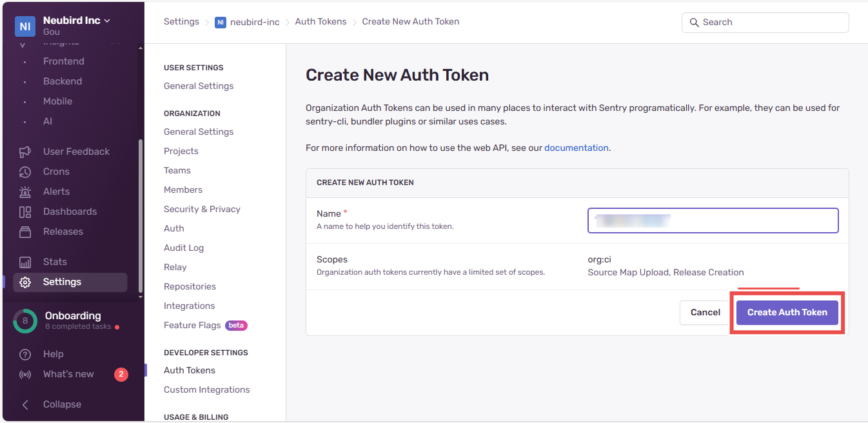Open User Feedback from the sidebar

76,151
